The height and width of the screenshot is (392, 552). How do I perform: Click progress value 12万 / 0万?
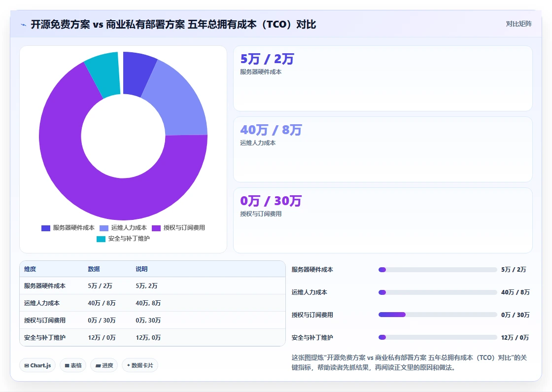[515, 337]
